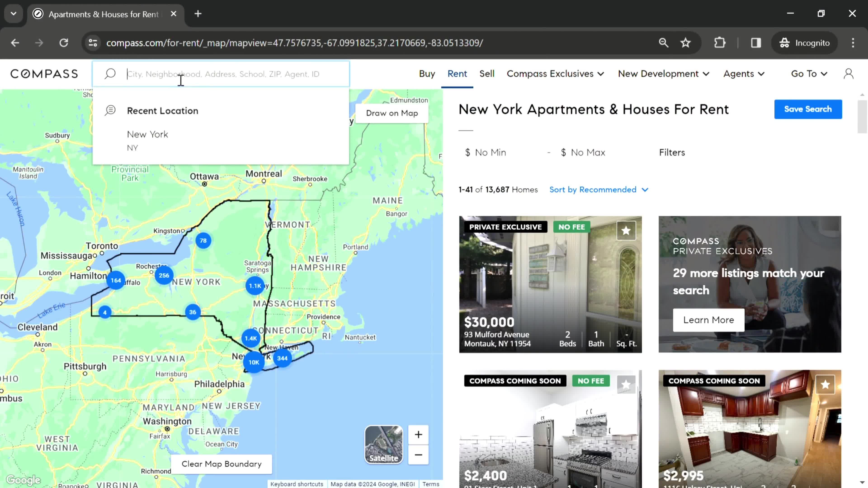Zoom out on the map
The image size is (868, 488).
click(418, 455)
